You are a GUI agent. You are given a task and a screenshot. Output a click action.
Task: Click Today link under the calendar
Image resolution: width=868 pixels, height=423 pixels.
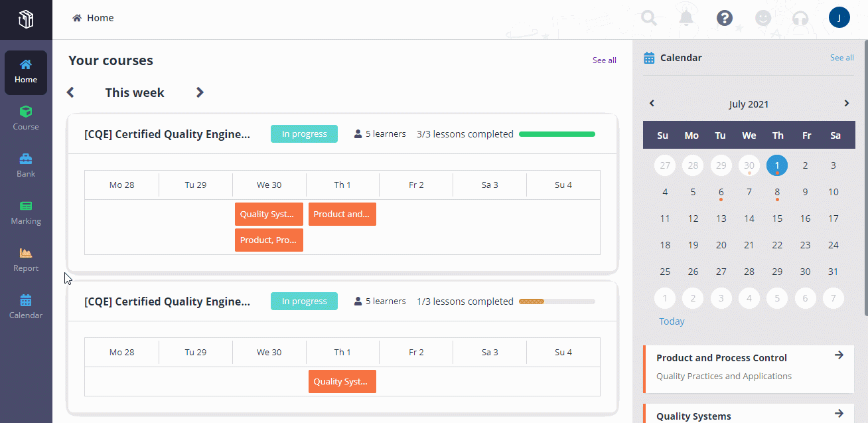click(672, 321)
